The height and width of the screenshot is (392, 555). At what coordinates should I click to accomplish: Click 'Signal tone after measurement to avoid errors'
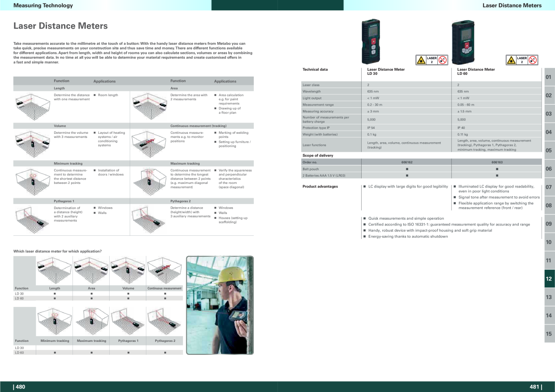499,197
